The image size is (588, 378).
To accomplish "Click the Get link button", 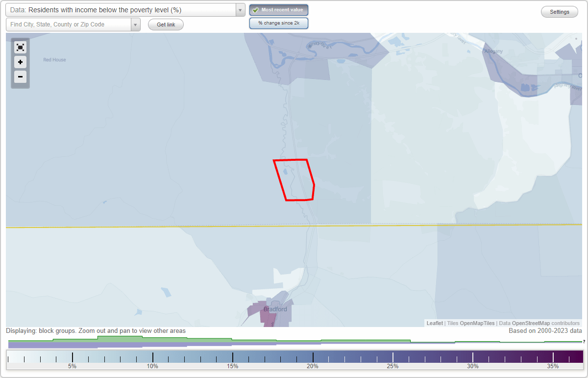I will pos(166,24).
